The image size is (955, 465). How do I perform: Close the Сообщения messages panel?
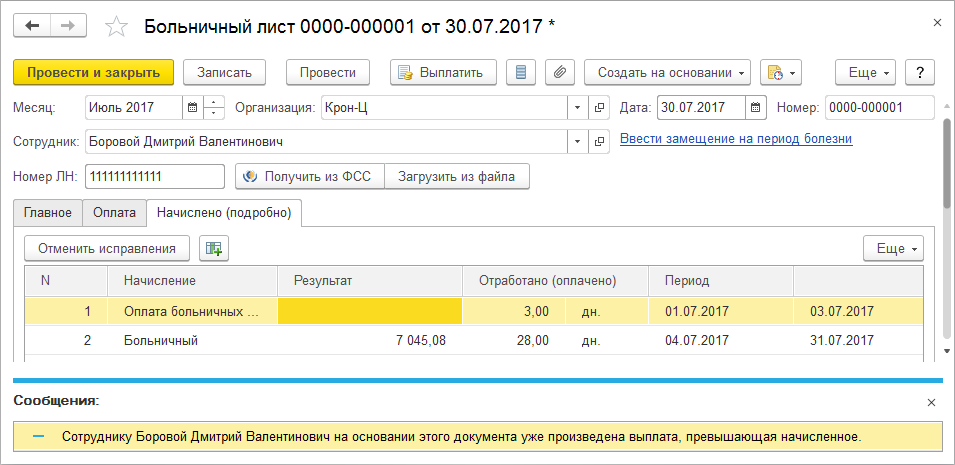coord(931,402)
